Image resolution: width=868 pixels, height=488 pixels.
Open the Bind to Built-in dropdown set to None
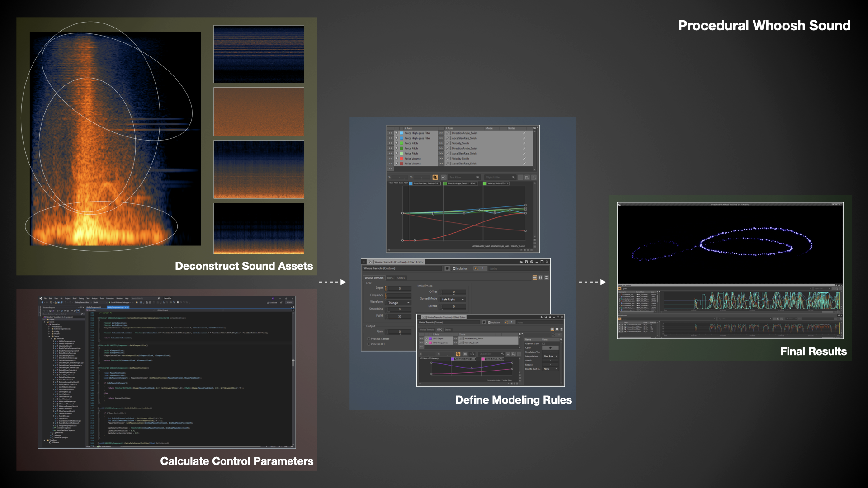click(x=550, y=369)
